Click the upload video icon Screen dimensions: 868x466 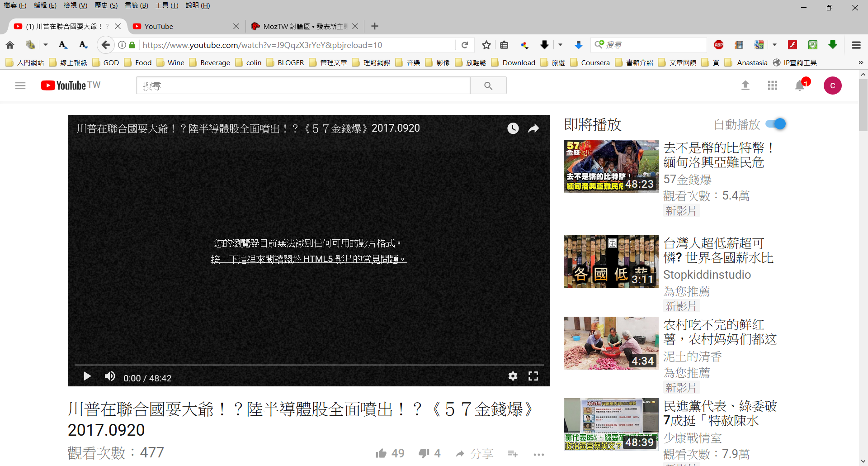(x=745, y=86)
